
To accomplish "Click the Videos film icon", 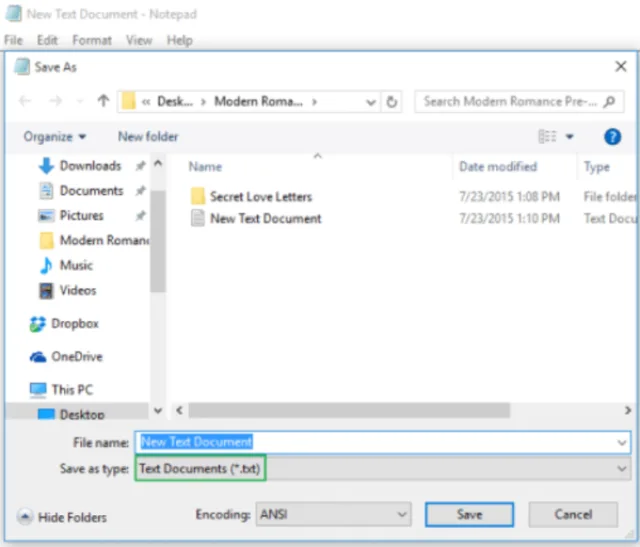I will click(x=46, y=291).
